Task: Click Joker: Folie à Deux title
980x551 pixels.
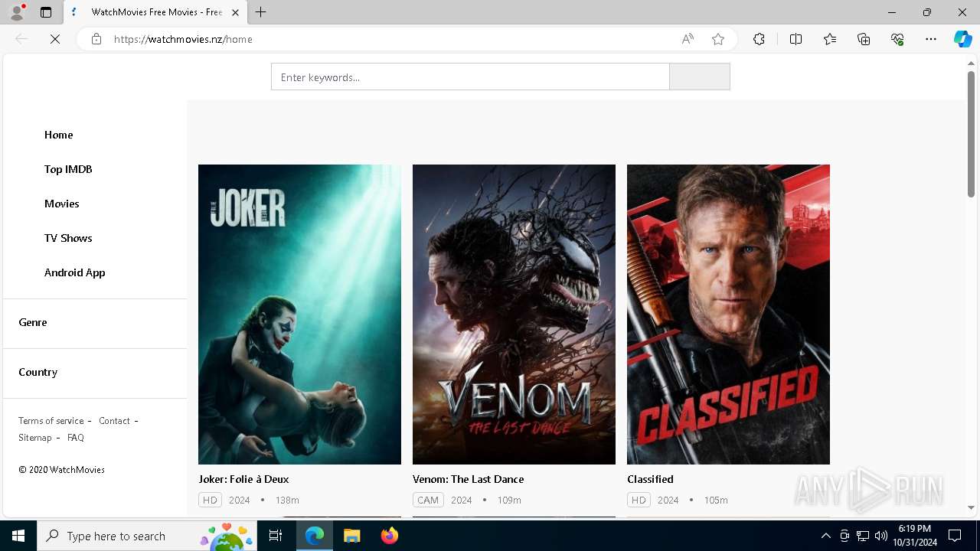Action: (243, 479)
